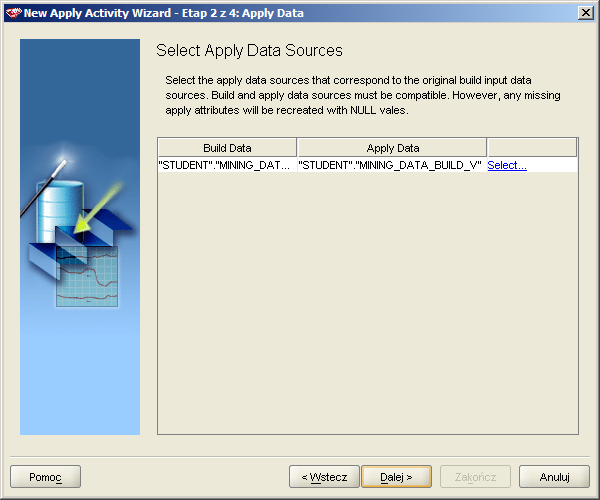Click the database cylinder in the wizard illustration
Screen dimensions: 600x500
pyautogui.click(x=51, y=203)
